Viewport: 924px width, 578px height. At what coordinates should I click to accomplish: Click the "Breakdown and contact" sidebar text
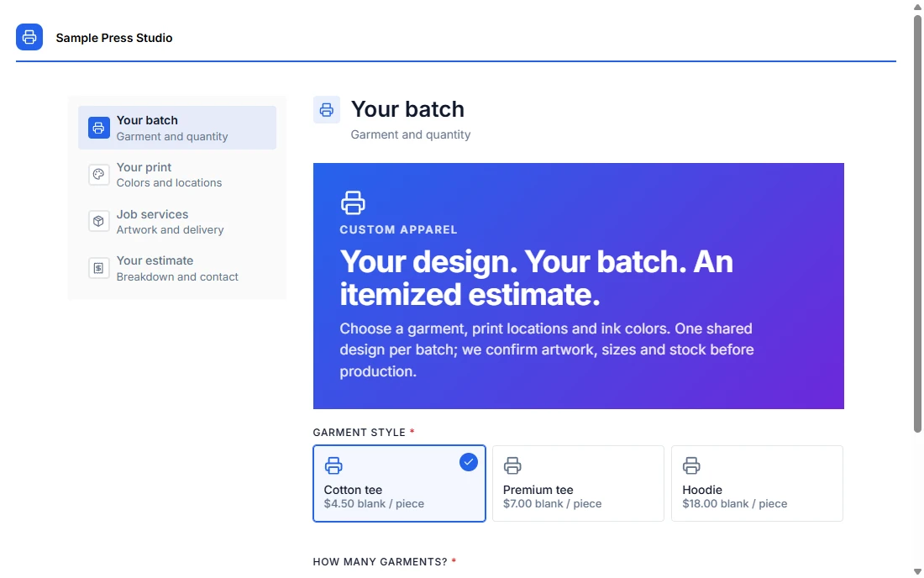[x=177, y=277]
